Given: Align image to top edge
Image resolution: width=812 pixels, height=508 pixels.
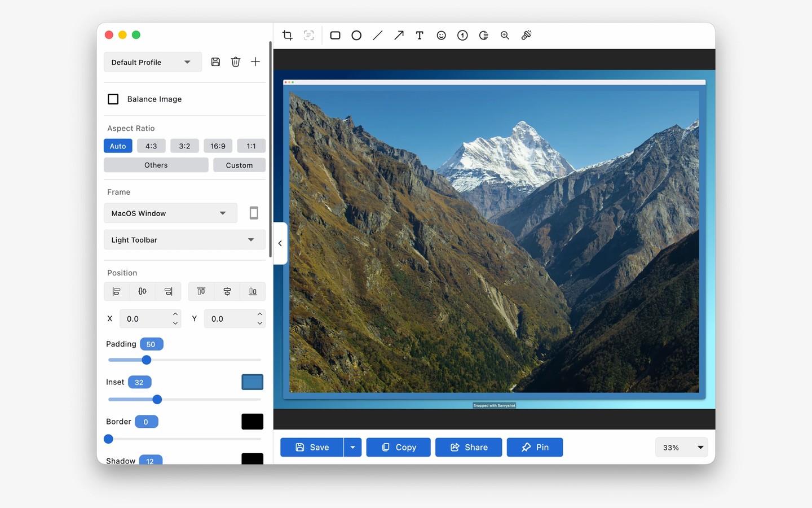Looking at the screenshot, I should click(x=201, y=291).
